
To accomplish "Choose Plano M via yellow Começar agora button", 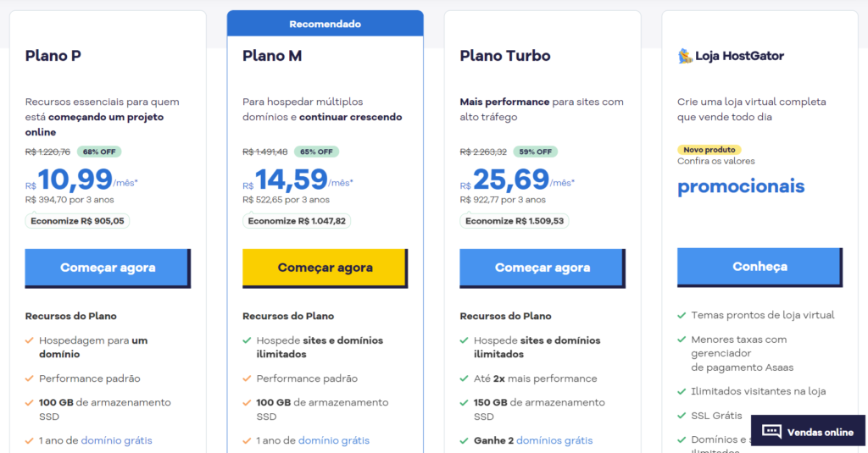I will click(x=325, y=268).
